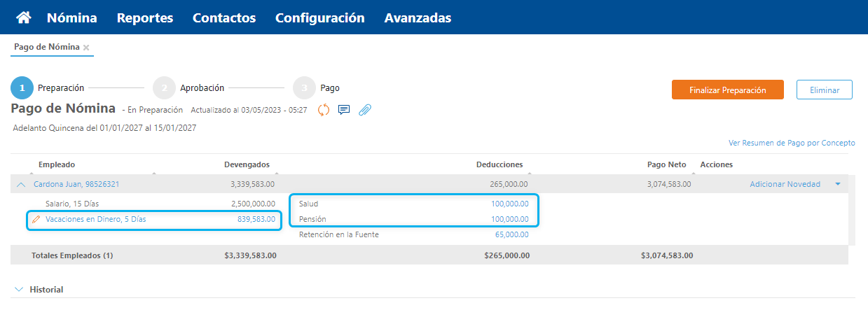Click the Retención en la Fuente value 65,000.00

pyautogui.click(x=511, y=235)
